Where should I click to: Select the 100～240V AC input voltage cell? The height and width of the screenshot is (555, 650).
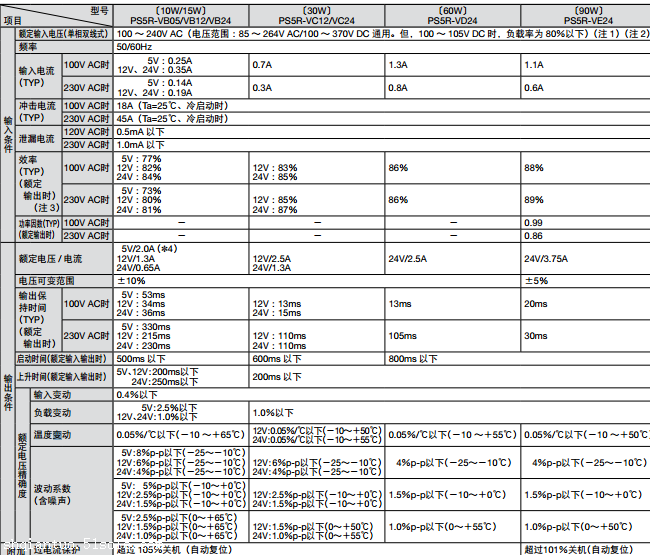coord(382,34)
